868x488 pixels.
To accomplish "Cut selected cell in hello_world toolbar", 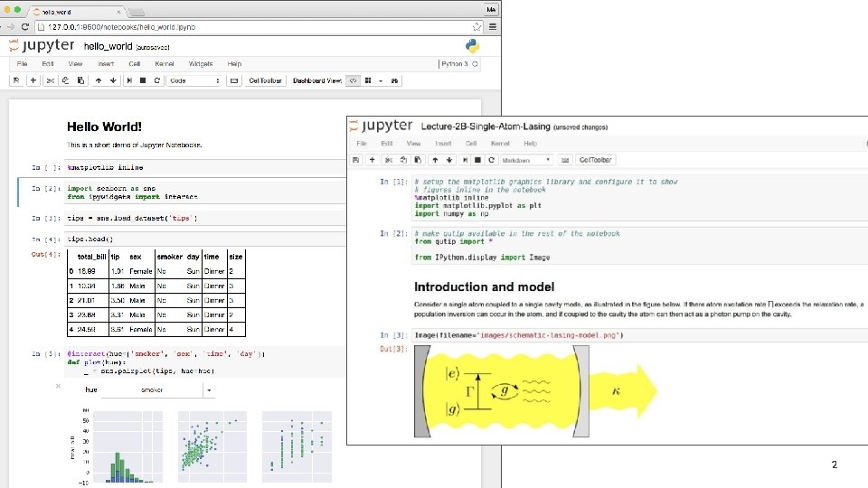I will (51, 80).
